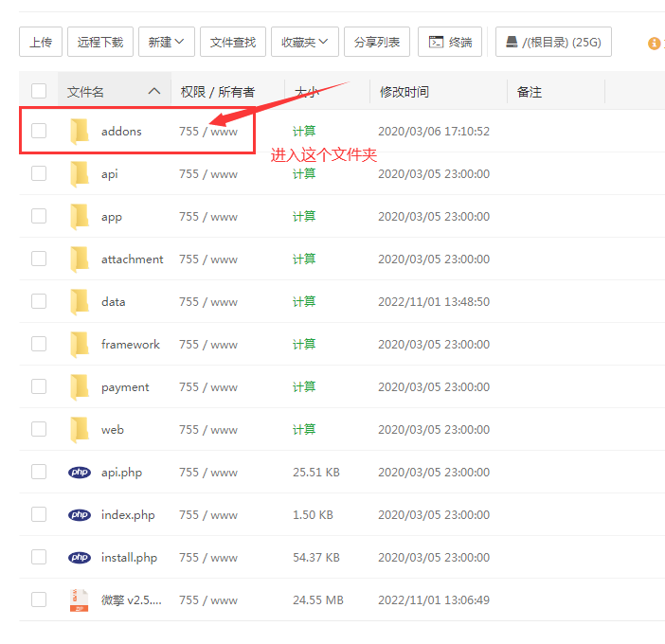Tick the checkbox for addons row
The width and height of the screenshot is (665, 644).
pyautogui.click(x=39, y=131)
